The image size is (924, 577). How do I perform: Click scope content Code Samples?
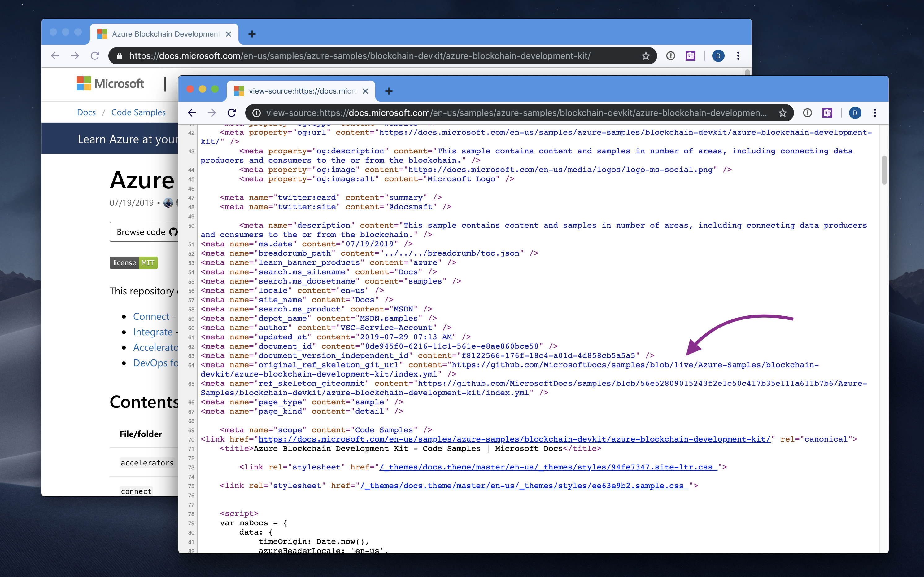point(384,430)
